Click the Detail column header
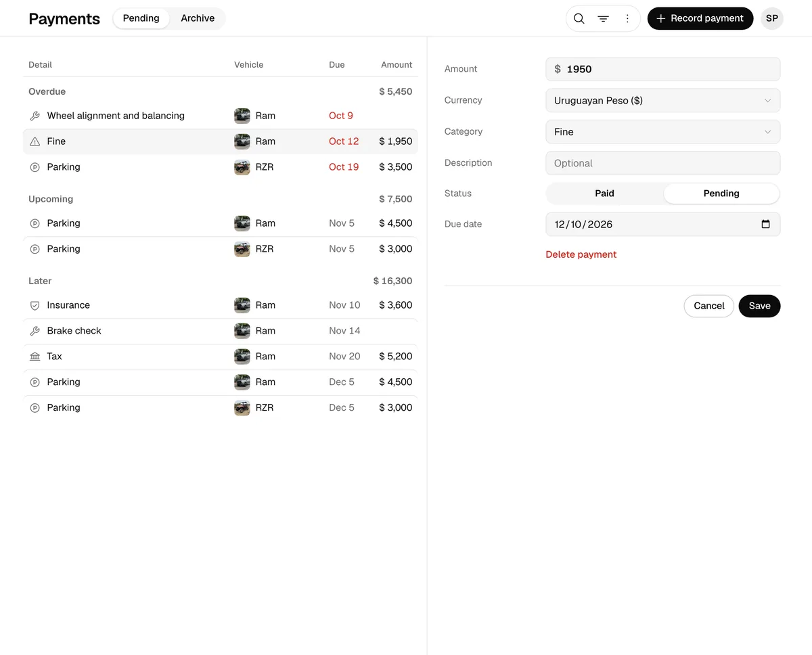 click(x=40, y=65)
